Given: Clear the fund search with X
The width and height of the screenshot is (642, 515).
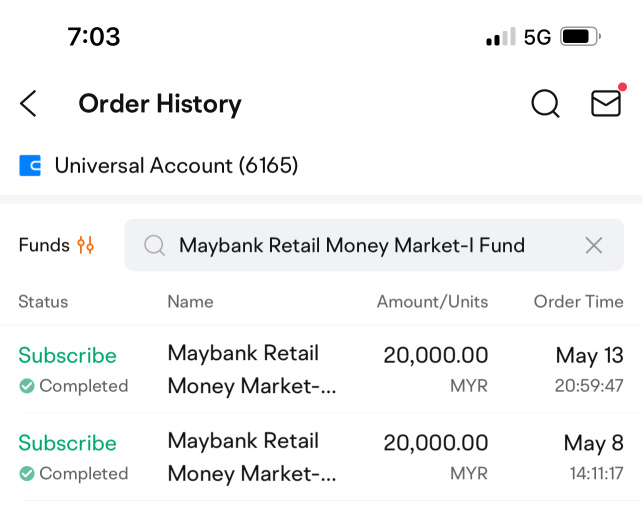Looking at the screenshot, I should 593,246.
